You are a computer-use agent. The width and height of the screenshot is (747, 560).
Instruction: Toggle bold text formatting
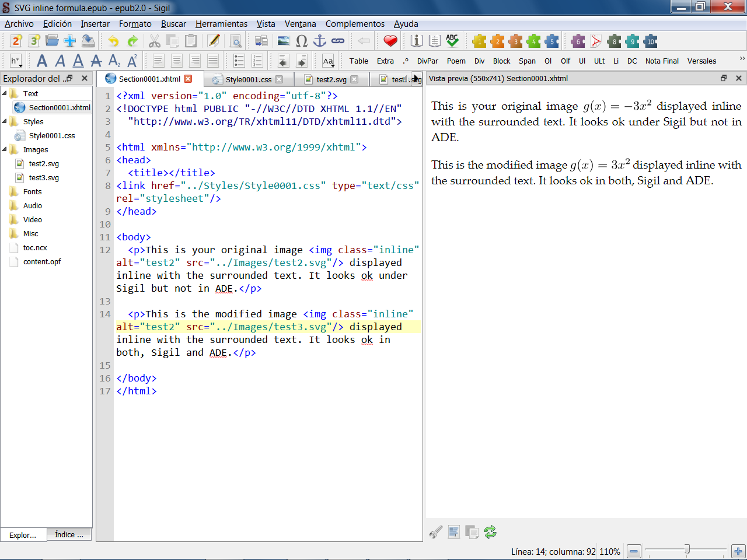(x=42, y=61)
